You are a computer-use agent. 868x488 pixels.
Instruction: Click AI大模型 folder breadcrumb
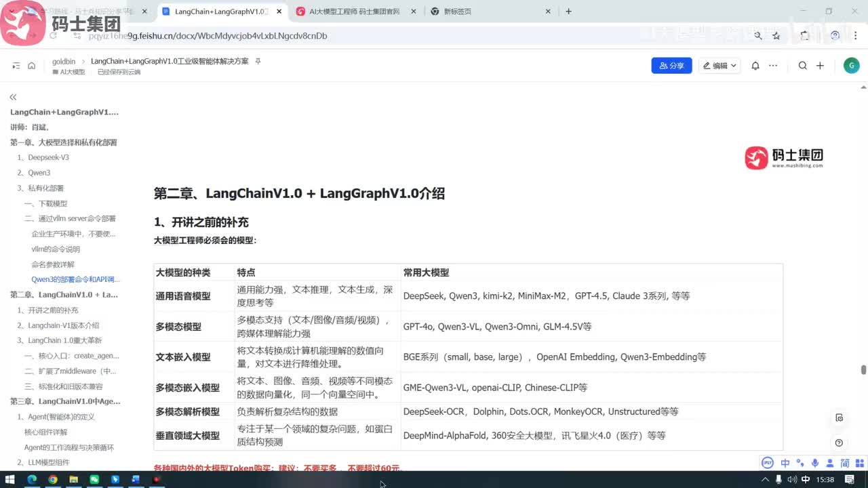coord(68,72)
